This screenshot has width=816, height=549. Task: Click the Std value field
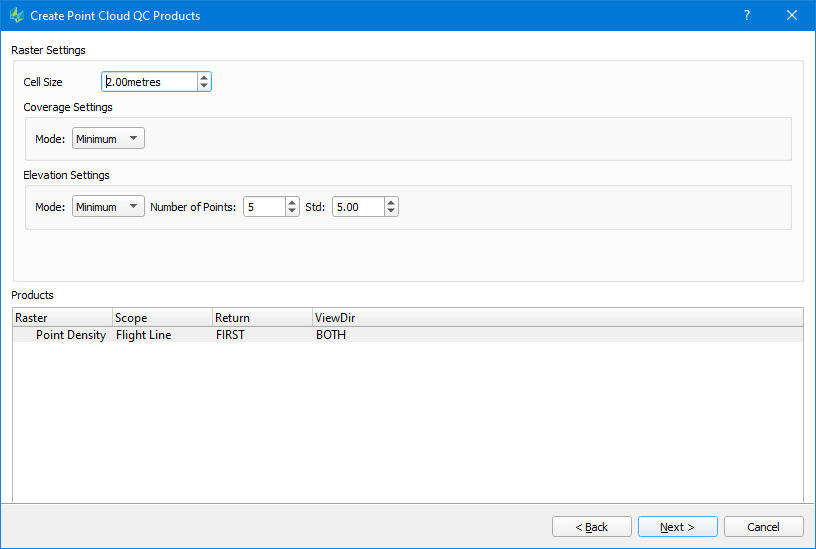[x=357, y=207]
